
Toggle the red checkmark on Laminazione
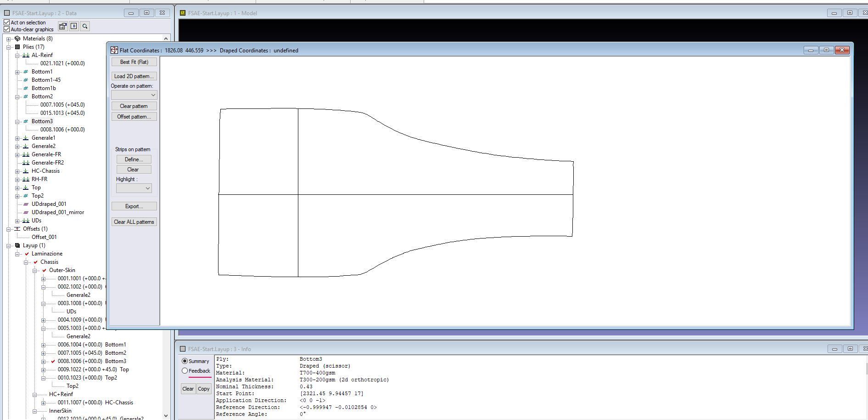pyautogui.click(x=27, y=254)
